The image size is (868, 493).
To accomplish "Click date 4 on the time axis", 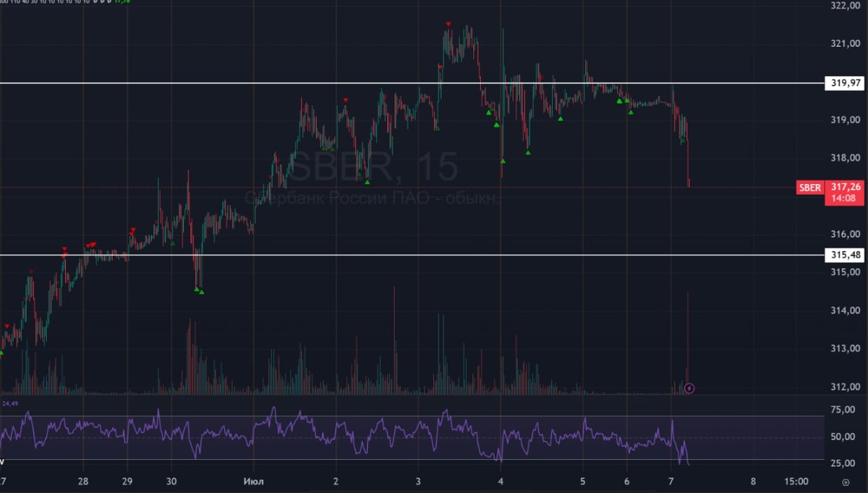I will 501,481.
